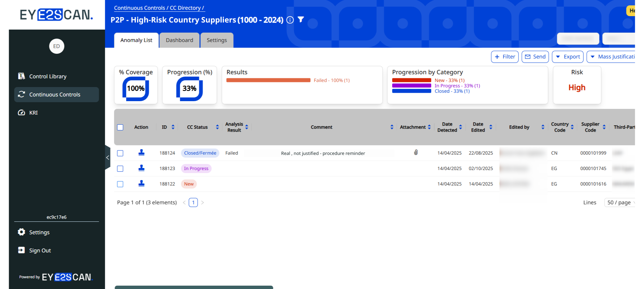The height and width of the screenshot is (289, 644).
Task: Select the checkbox for row 188124
Action: pos(120,153)
